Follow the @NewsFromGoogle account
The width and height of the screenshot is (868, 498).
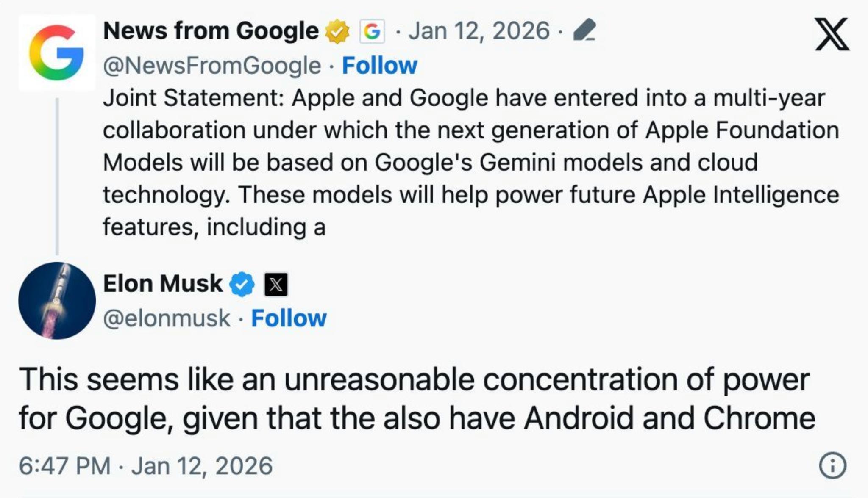pyautogui.click(x=379, y=66)
